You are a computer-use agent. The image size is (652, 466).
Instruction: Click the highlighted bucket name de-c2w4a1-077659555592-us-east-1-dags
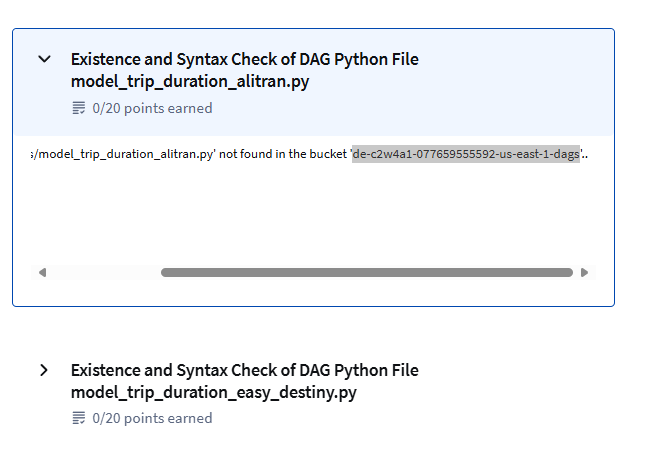click(x=466, y=154)
